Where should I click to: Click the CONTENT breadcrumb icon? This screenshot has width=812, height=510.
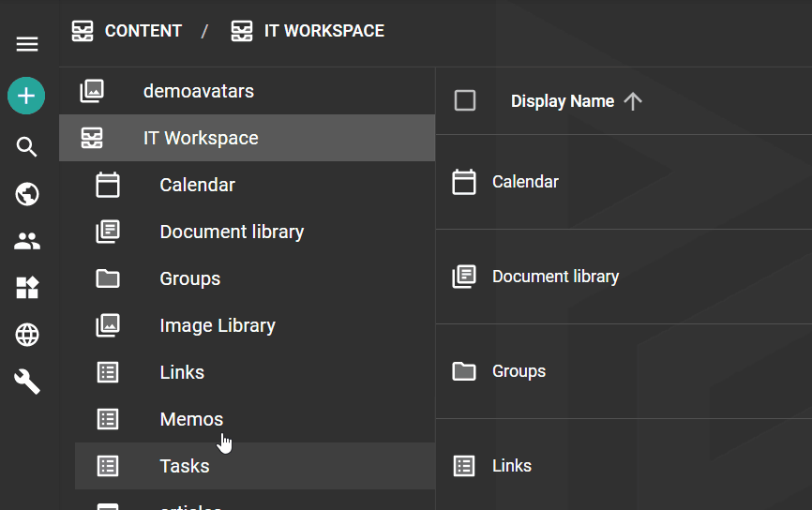[x=83, y=31]
